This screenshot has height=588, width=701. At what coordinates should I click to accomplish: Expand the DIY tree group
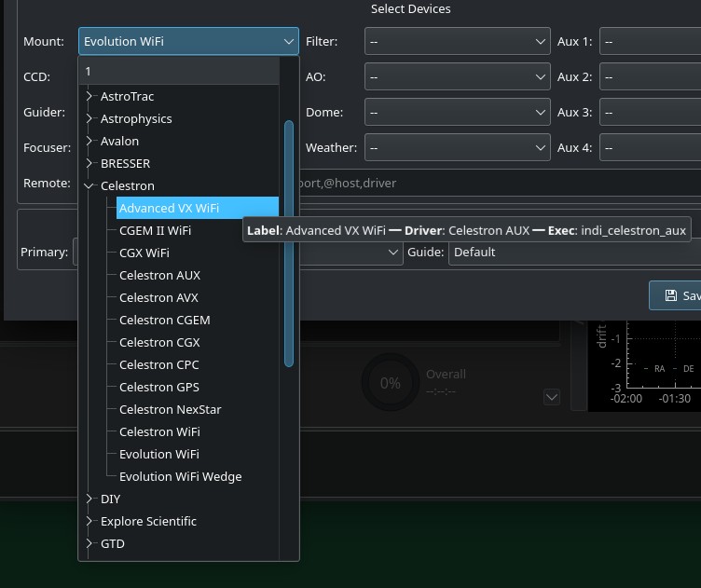tap(89, 499)
